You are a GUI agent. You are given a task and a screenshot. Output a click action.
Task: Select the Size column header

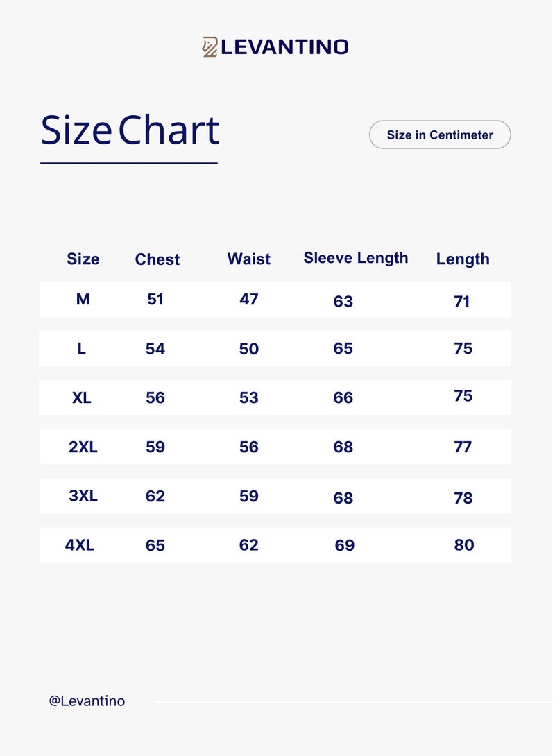[x=83, y=259]
